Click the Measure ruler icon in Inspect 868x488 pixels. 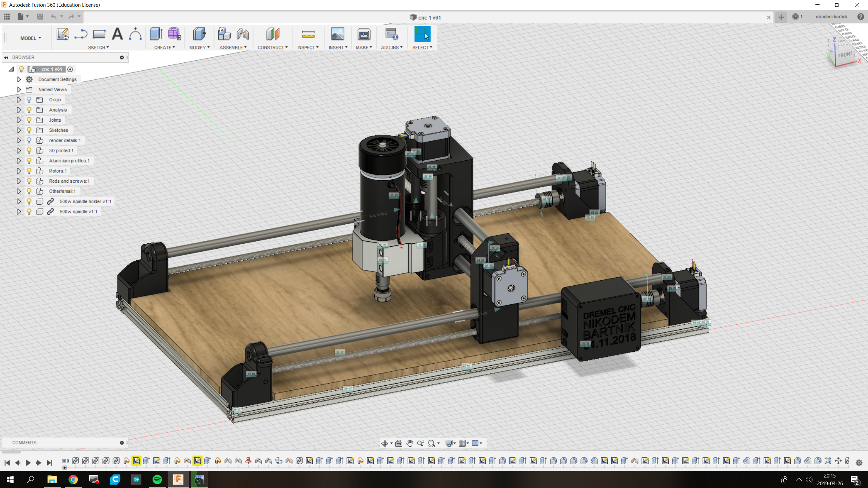[308, 34]
